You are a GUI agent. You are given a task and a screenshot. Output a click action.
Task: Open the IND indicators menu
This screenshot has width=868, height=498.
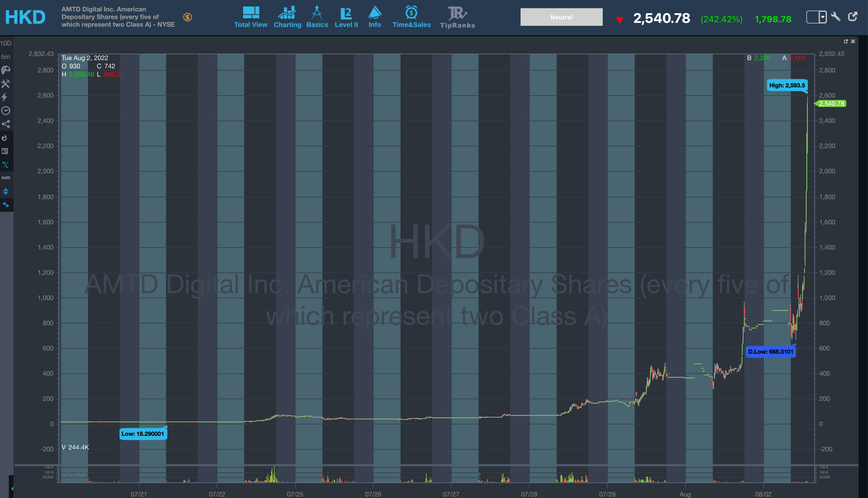[6, 178]
